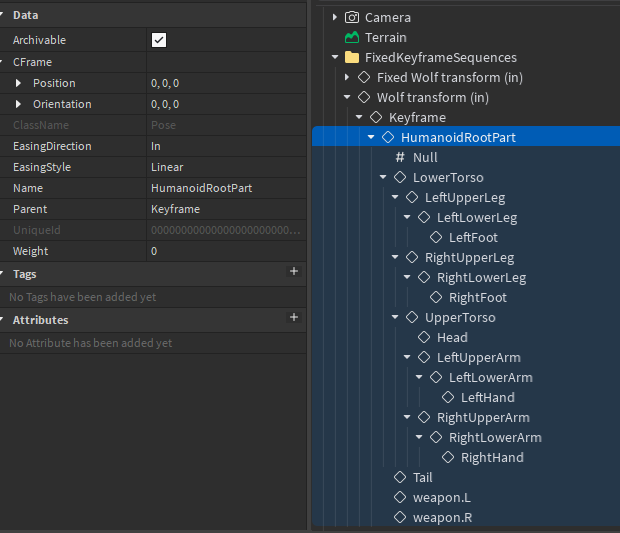Image resolution: width=620 pixels, height=533 pixels.
Task: Click the hash icon next to Null
Action: [400, 157]
